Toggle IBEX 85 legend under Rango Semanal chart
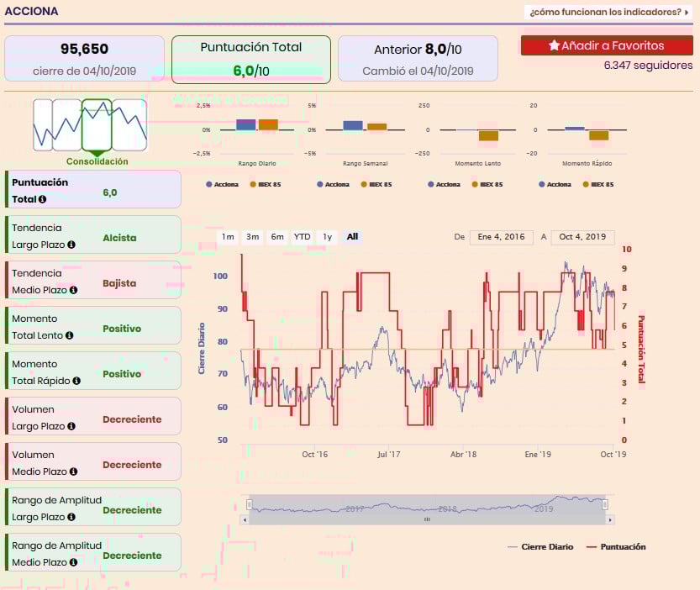Viewport: 700px width, 590px height. (376, 184)
